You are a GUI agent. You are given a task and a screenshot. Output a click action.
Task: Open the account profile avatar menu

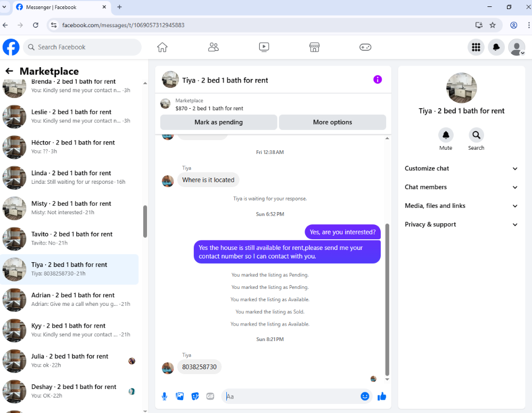coord(517,47)
